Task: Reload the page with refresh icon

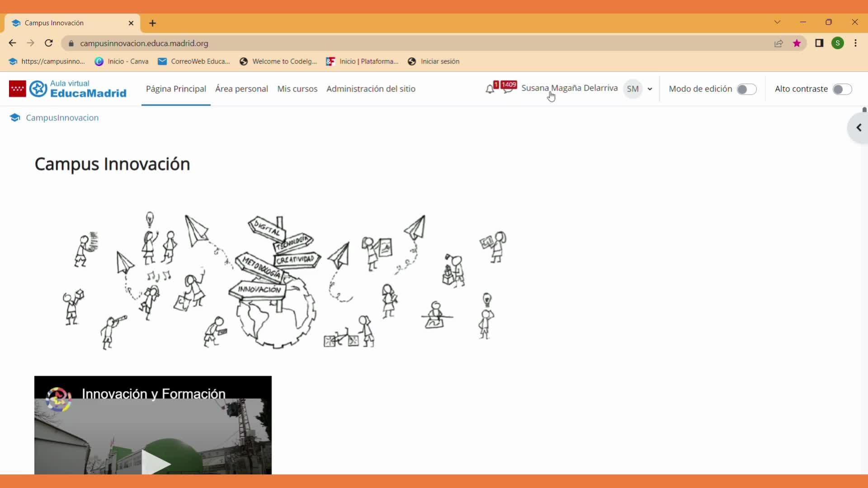Action: pos(49,43)
